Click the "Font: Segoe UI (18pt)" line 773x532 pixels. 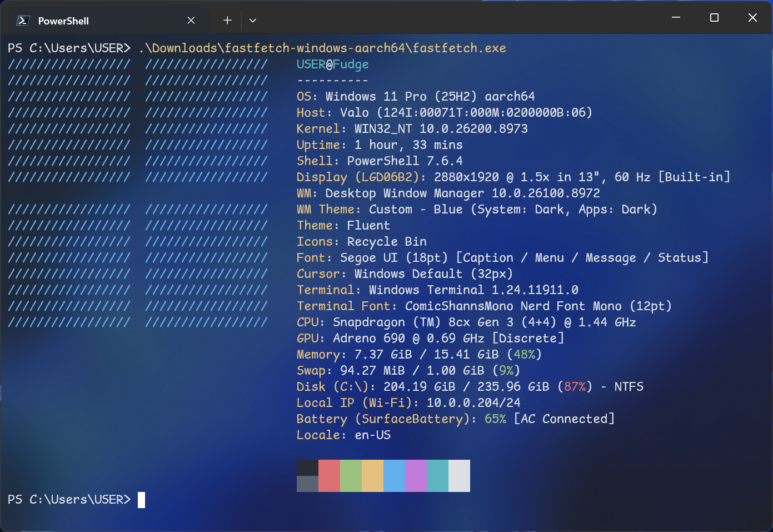(x=503, y=258)
